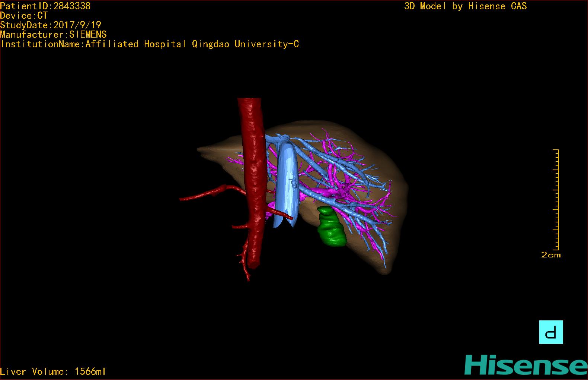Viewport: 588px width, 380px height.
Task: Click the '2cm' scale label
Action: (x=551, y=255)
